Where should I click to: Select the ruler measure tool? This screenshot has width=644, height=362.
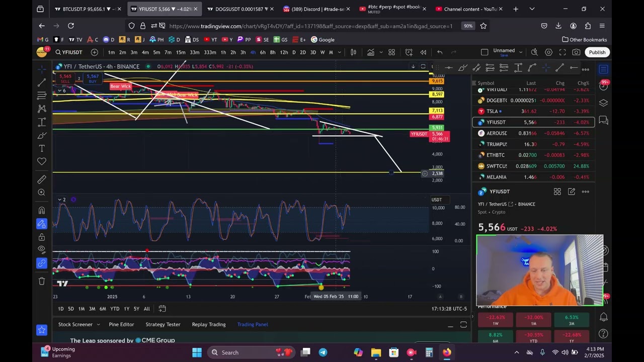coord(42,179)
